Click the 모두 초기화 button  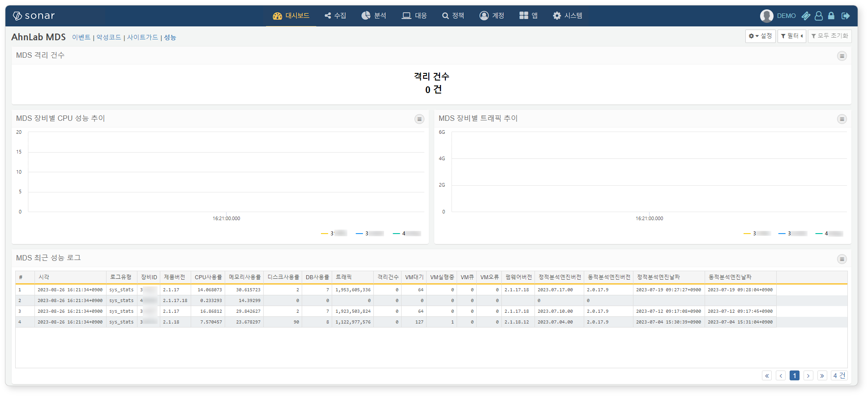click(830, 36)
